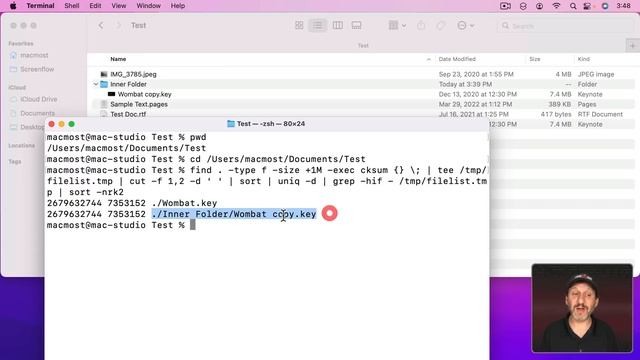Open the Shell menu
Viewport: 640px width, 360px height.
click(x=71, y=6)
